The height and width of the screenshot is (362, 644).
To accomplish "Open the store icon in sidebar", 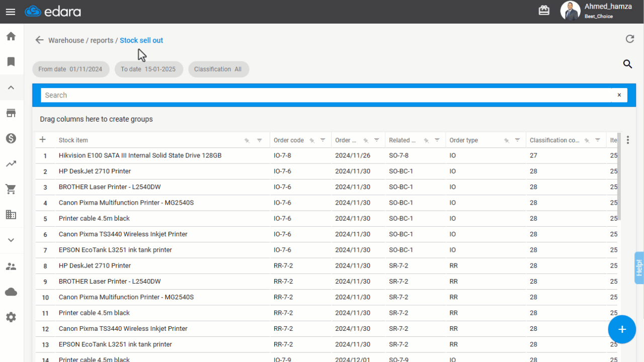I will coord(11,113).
